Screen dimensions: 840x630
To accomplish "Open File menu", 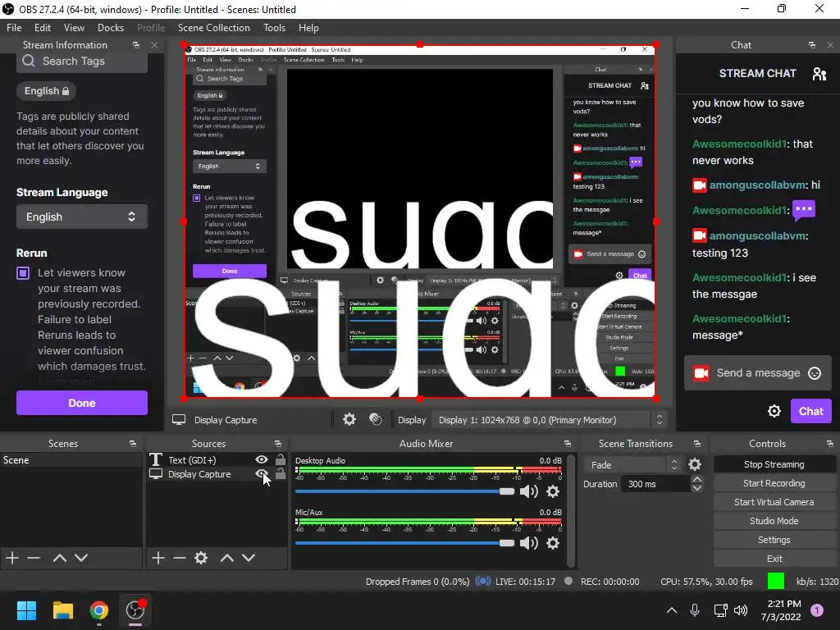I will pyautogui.click(x=14, y=28).
